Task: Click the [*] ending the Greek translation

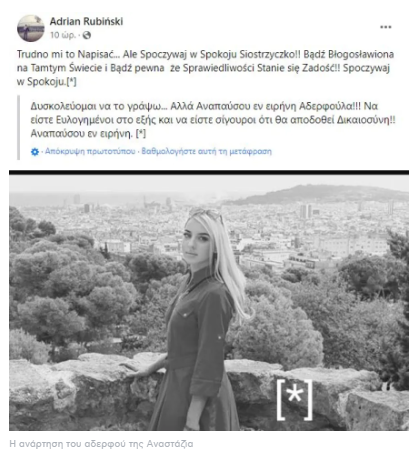Action: tap(141, 134)
